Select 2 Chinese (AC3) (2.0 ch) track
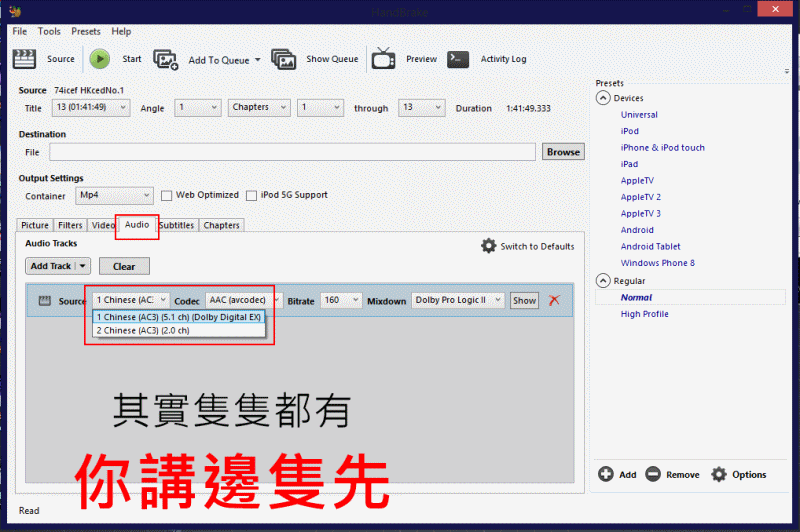The width and height of the screenshot is (800, 532). click(143, 330)
